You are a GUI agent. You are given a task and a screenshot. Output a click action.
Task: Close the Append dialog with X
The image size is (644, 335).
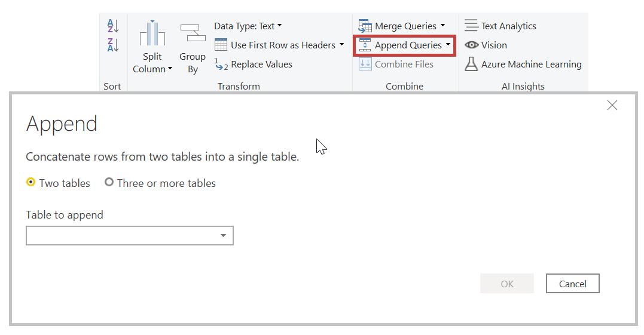click(x=612, y=105)
